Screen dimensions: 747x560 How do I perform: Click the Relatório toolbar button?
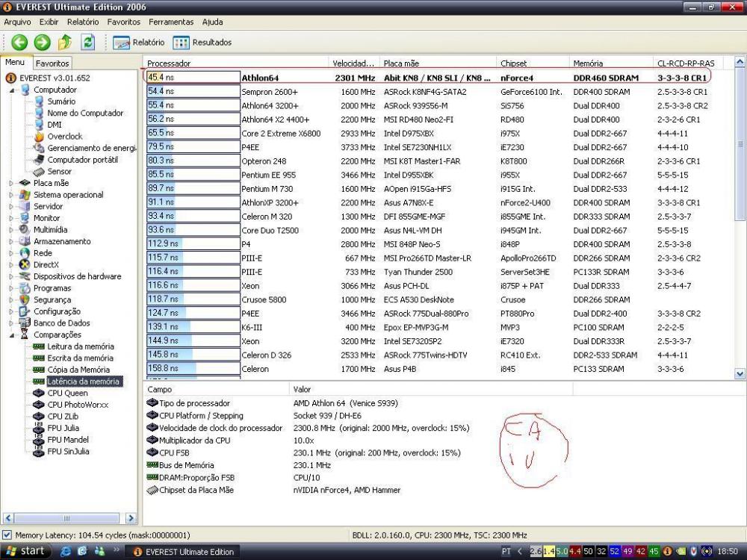[x=139, y=43]
